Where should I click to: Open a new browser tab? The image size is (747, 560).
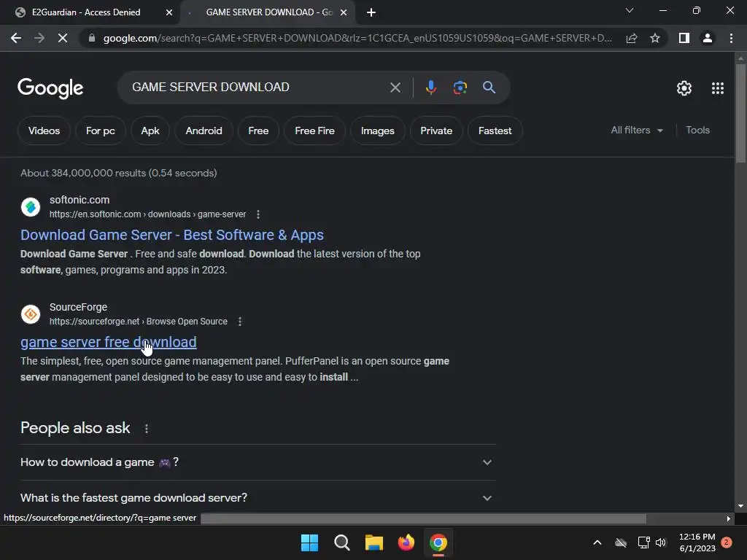[371, 12]
